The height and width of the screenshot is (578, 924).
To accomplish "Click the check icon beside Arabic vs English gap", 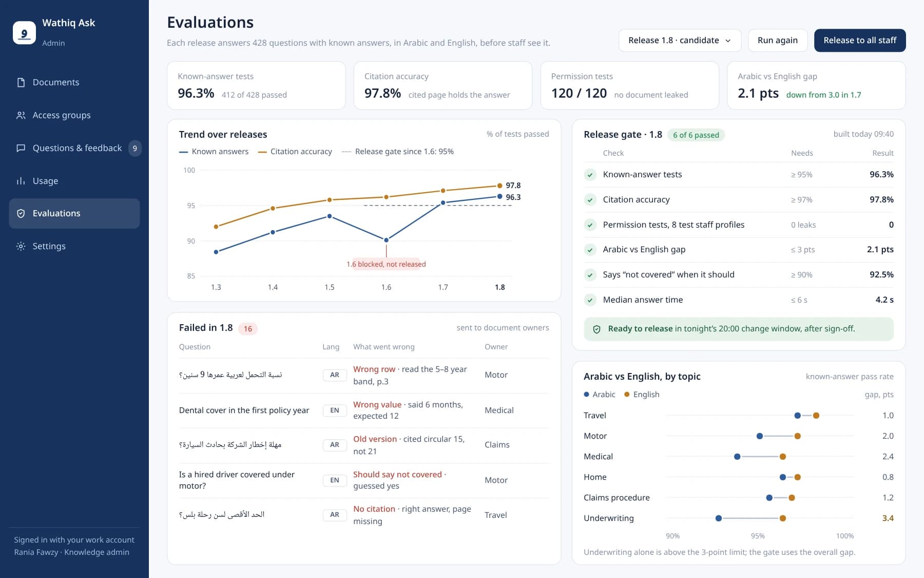I will point(590,250).
